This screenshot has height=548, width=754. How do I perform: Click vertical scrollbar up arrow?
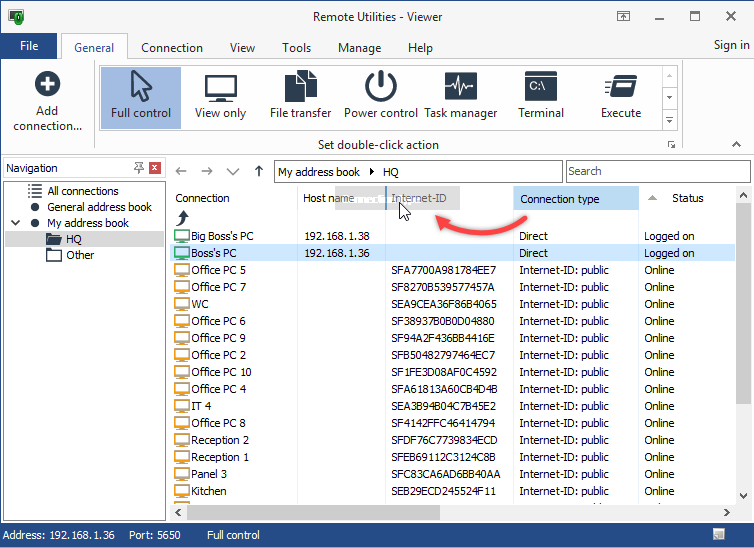click(743, 195)
